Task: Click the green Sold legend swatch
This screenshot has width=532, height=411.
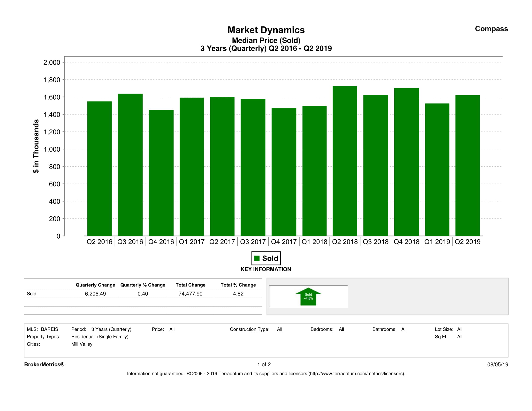Action: (257, 258)
